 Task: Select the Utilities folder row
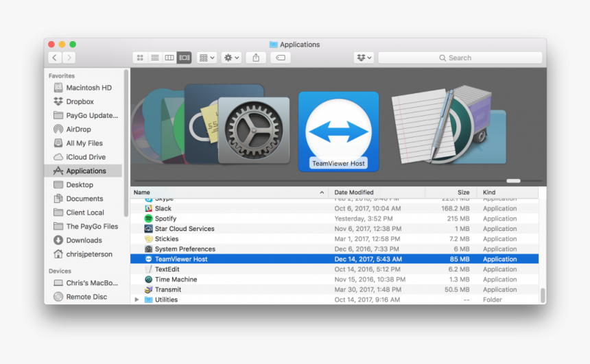pos(335,300)
